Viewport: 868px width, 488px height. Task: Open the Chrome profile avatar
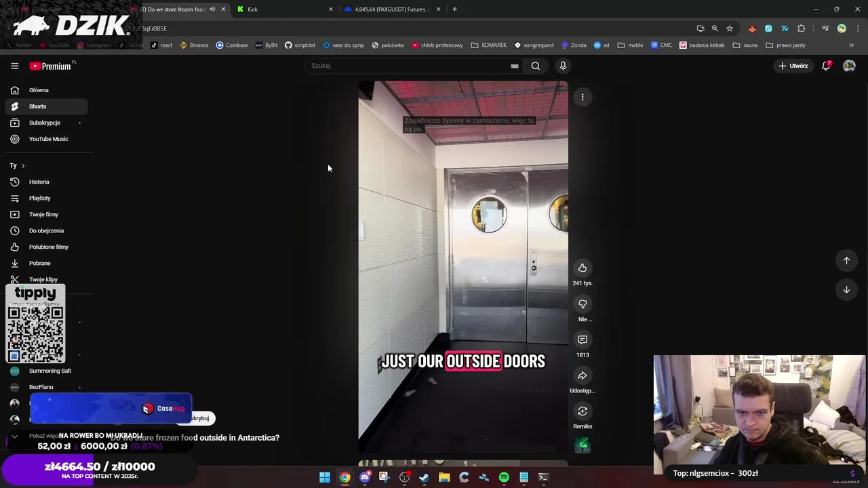tap(842, 28)
